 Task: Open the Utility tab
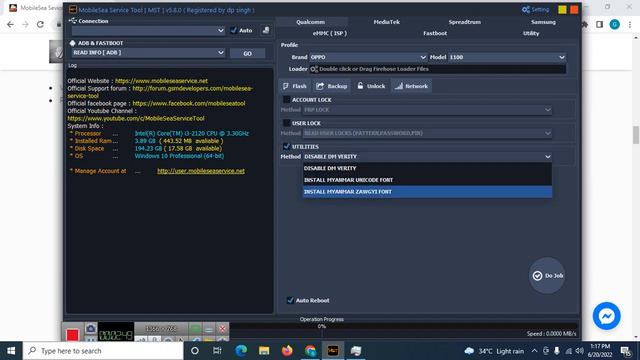(x=531, y=33)
